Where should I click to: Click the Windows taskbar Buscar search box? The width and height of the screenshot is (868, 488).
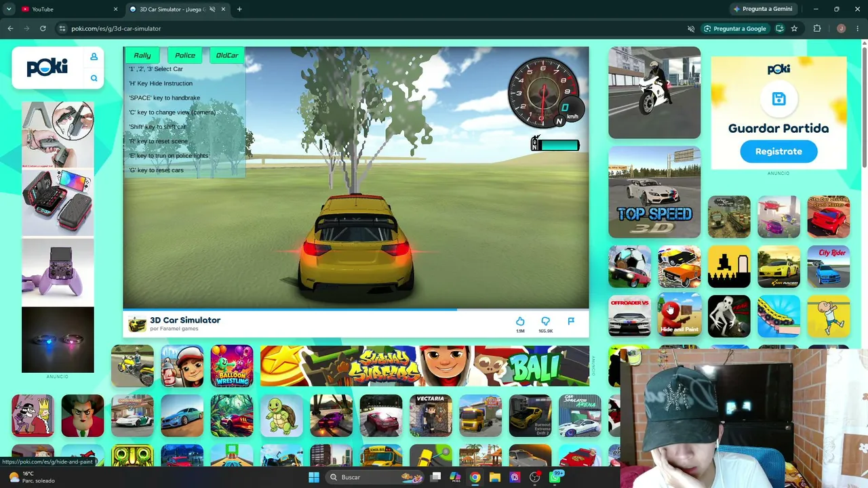(x=374, y=477)
